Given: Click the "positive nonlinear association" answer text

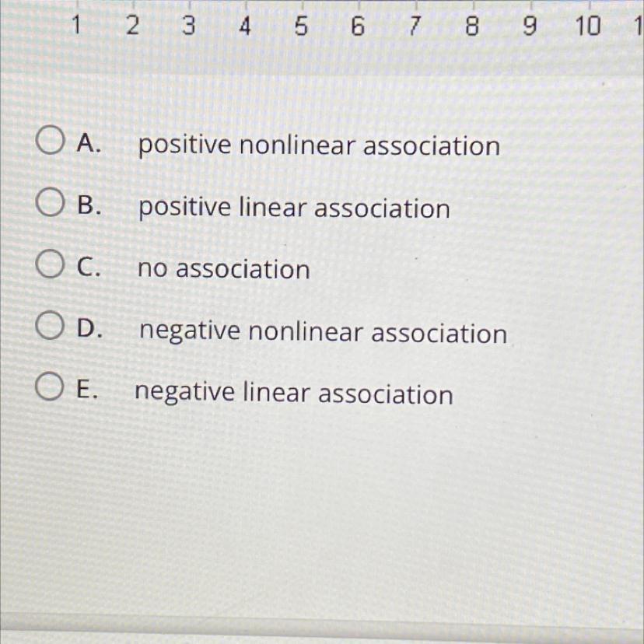Looking at the screenshot, I should tap(319, 145).
